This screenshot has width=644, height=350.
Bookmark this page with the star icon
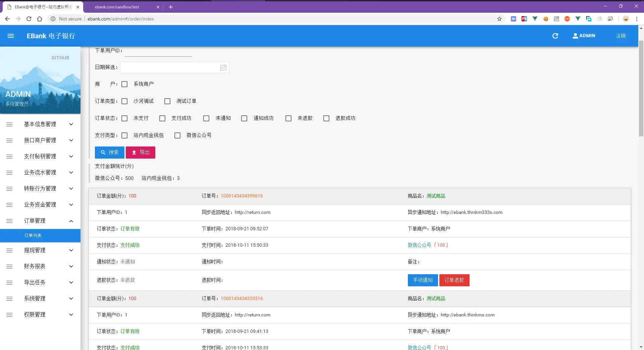[x=499, y=19]
